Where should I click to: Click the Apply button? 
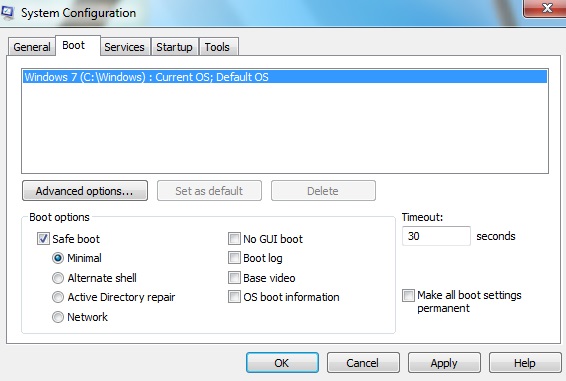pyautogui.click(x=444, y=363)
